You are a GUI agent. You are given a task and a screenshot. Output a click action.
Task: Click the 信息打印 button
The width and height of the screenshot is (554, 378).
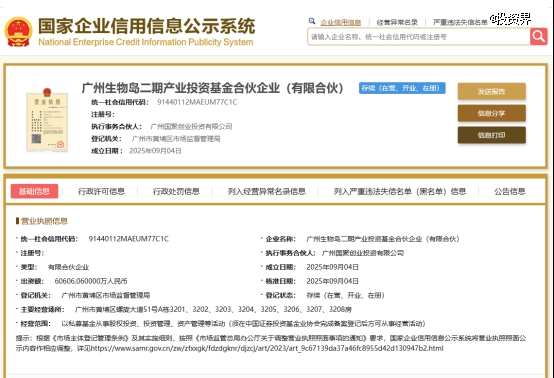point(491,135)
